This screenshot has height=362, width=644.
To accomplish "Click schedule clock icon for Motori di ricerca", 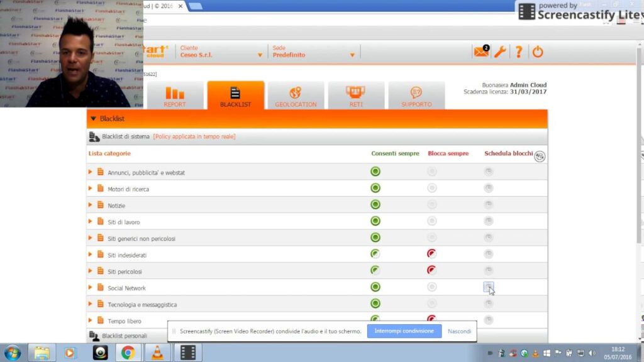I will [488, 188].
